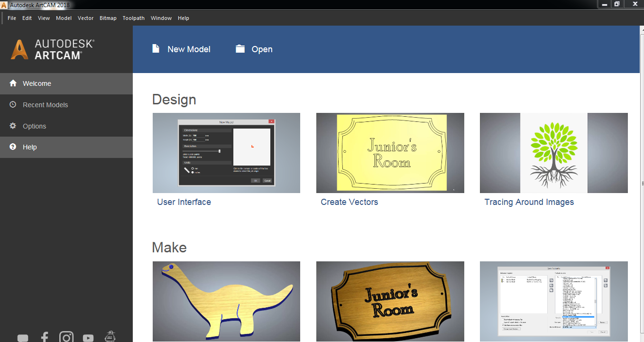Viewport: 644px width, 342px height.
Task: Select Help in the sidebar
Action: pos(66,147)
